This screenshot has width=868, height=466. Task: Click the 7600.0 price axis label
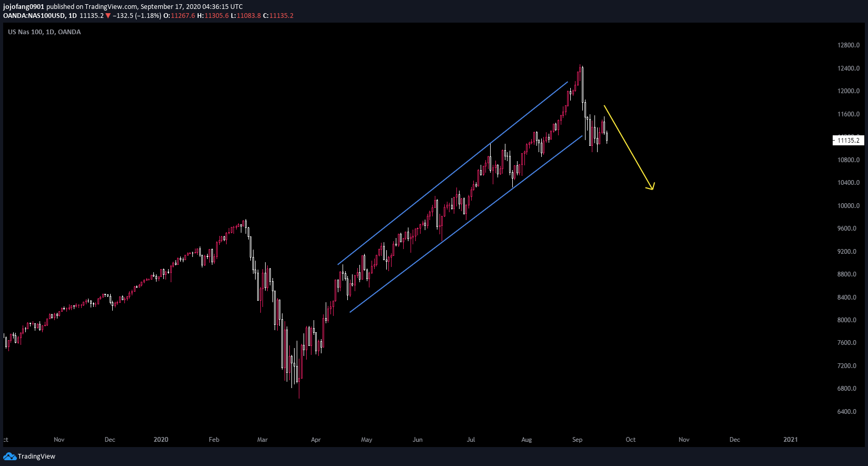[847, 343]
